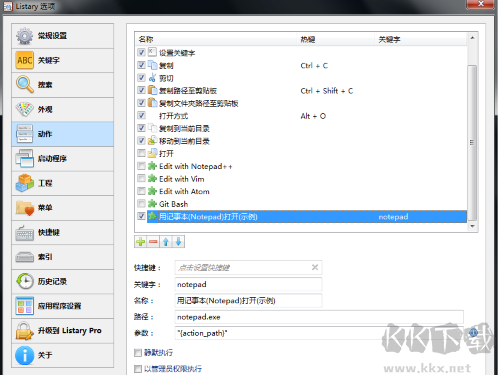Screen dimensions: 498x375
Task: Click the 关键字 field containing notepad
Action: 248,284
